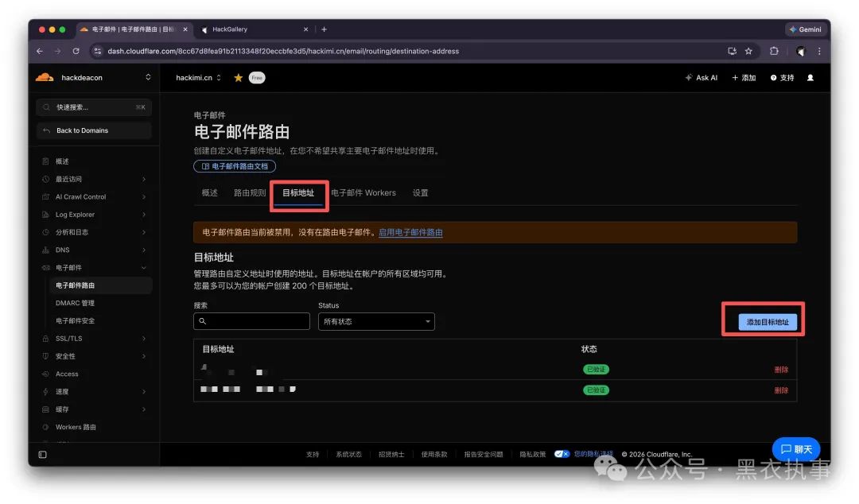Open the 所有状态 status dropdown
This screenshot has height=504, width=859.
click(376, 322)
